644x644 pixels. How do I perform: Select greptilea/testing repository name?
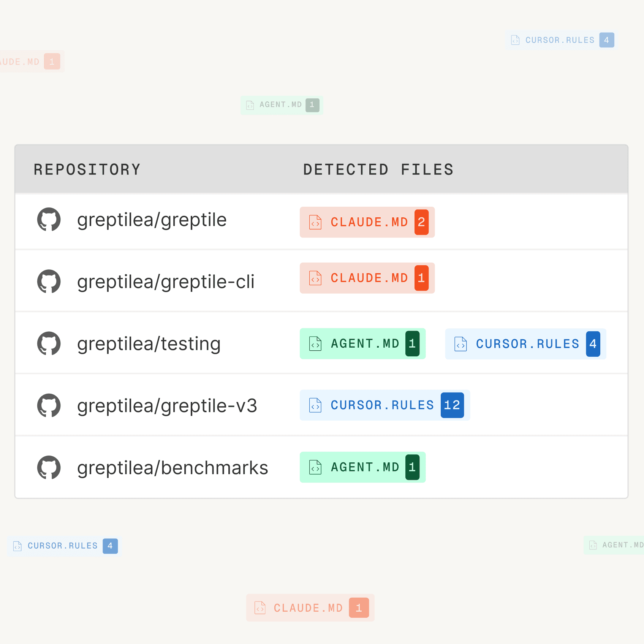[149, 344]
